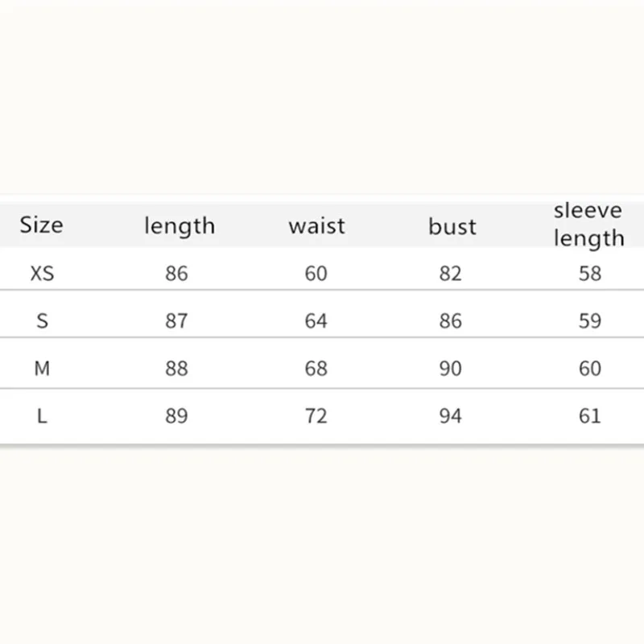The height and width of the screenshot is (644, 644).
Task: Click the S sleeve length value 59
Action: (x=590, y=321)
